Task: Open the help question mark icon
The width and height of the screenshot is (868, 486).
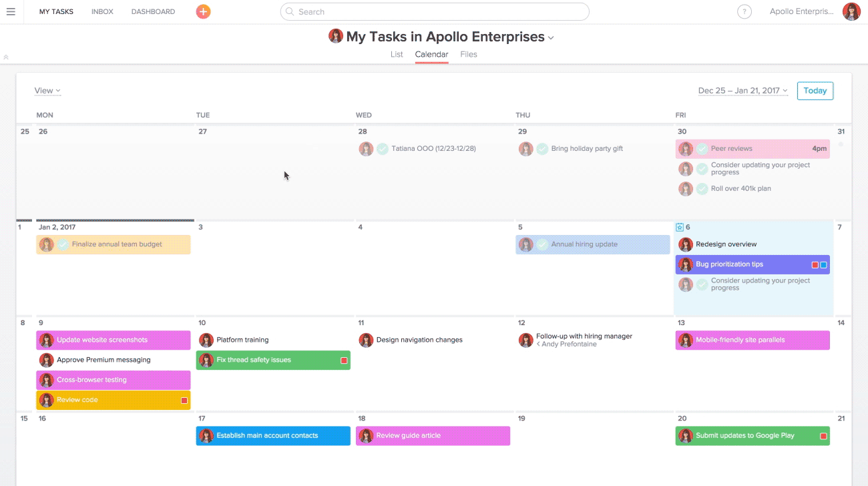Action: click(744, 11)
